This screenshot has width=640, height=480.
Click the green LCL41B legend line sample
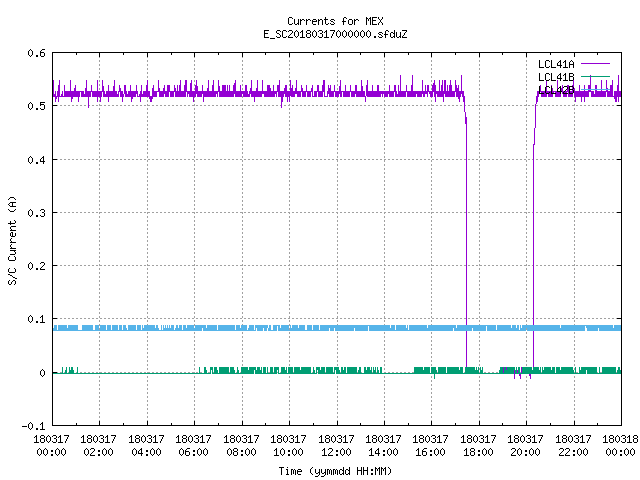tap(595, 76)
